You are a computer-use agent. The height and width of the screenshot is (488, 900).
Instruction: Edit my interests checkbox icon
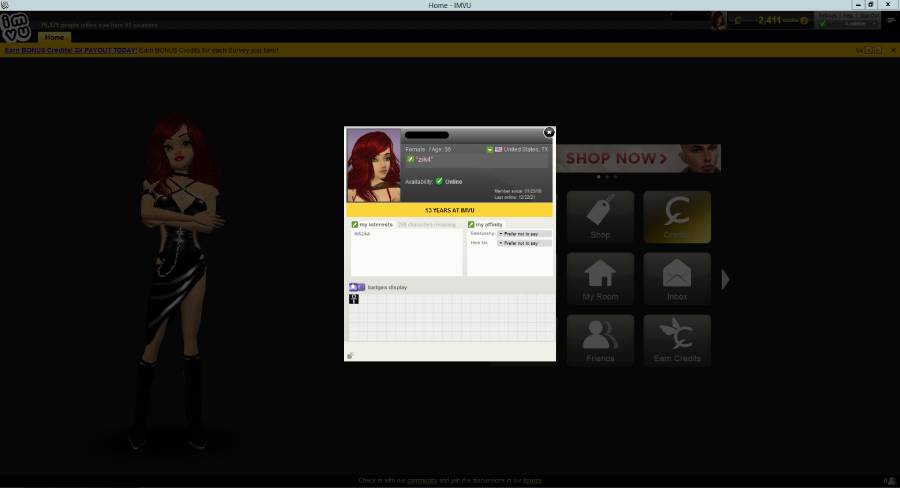pyautogui.click(x=355, y=224)
